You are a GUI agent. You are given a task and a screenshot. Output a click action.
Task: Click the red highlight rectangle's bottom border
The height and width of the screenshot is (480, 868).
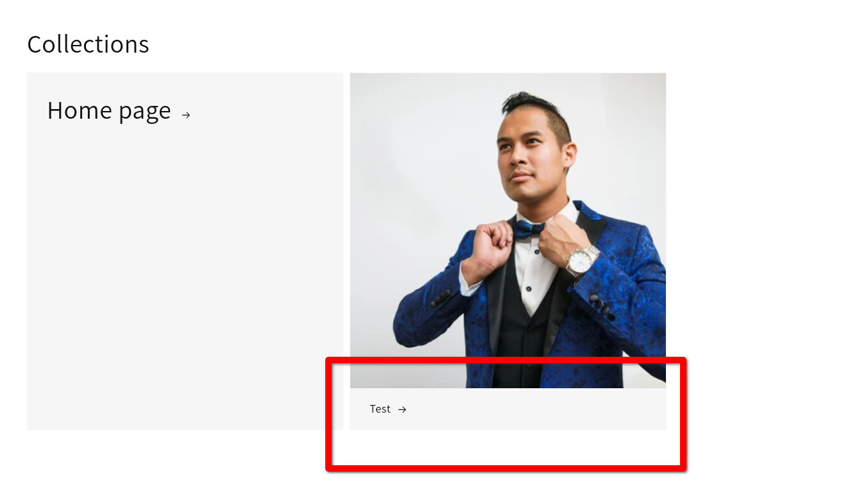pos(506,467)
